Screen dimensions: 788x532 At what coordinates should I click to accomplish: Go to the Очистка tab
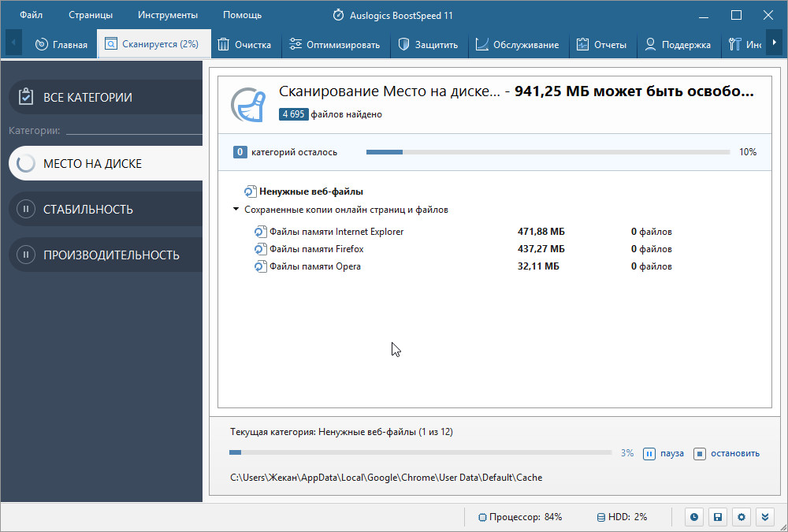[246, 45]
